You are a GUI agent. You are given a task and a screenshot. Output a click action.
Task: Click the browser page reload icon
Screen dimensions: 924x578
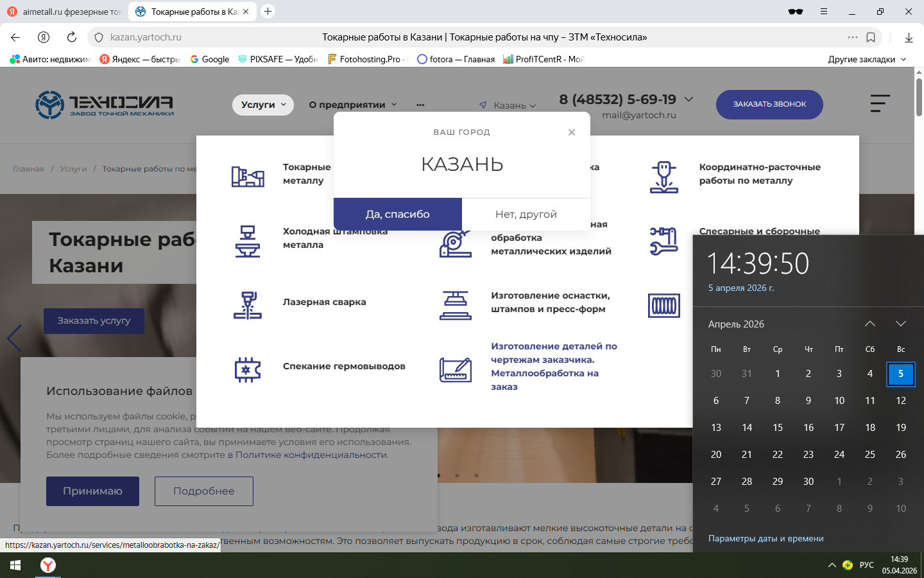pyautogui.click(x=72, y=37)
